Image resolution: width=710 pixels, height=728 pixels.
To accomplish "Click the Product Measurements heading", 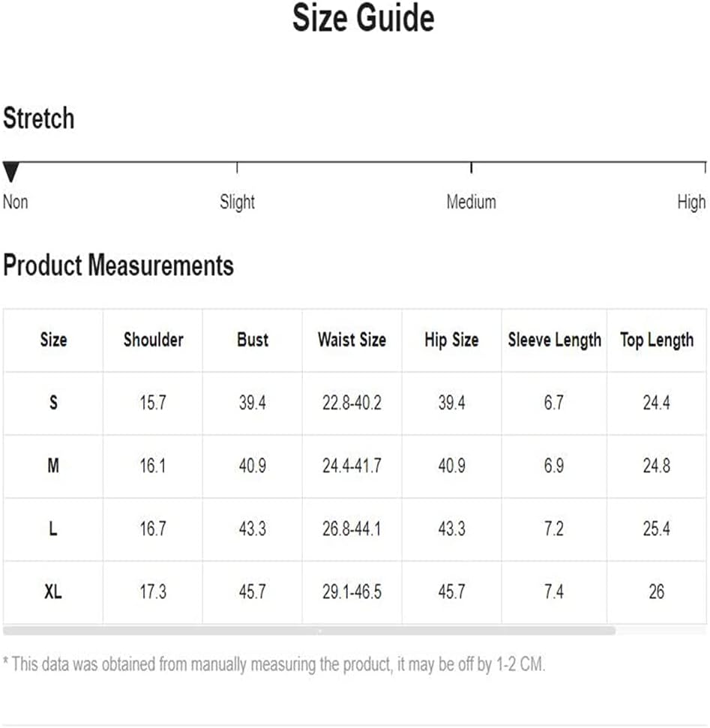I will [118, 265].
